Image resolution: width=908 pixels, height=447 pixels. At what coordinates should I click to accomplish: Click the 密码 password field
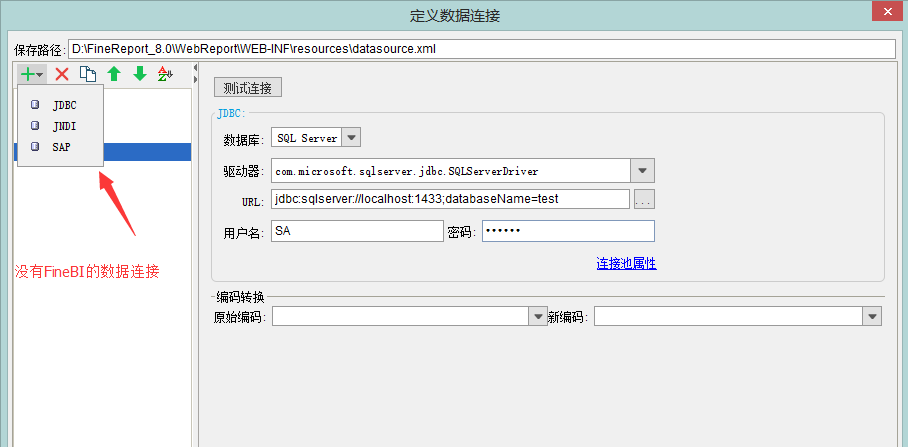tap(568, 231)
